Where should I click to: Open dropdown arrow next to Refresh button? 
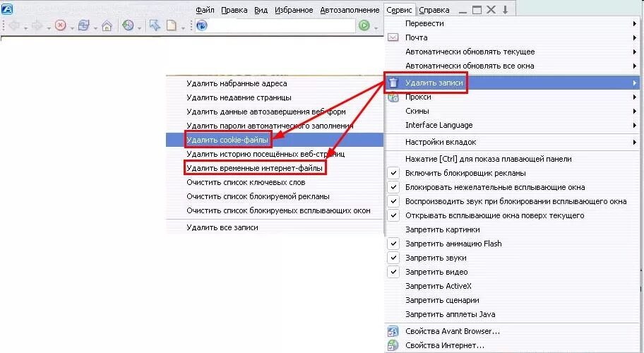pos(95,28)
